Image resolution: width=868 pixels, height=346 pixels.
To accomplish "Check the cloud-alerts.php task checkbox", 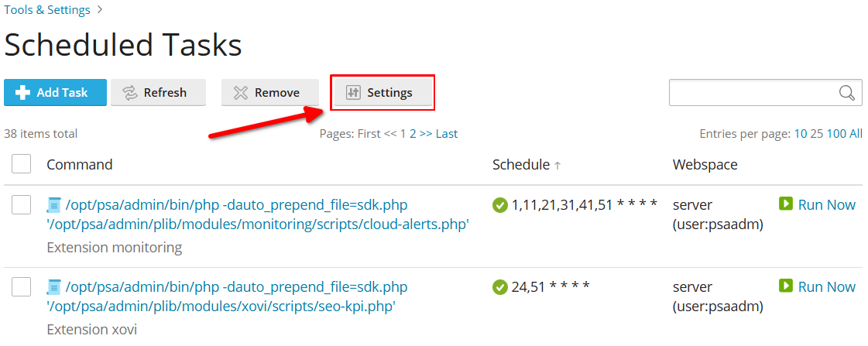I will coord(21,205).
